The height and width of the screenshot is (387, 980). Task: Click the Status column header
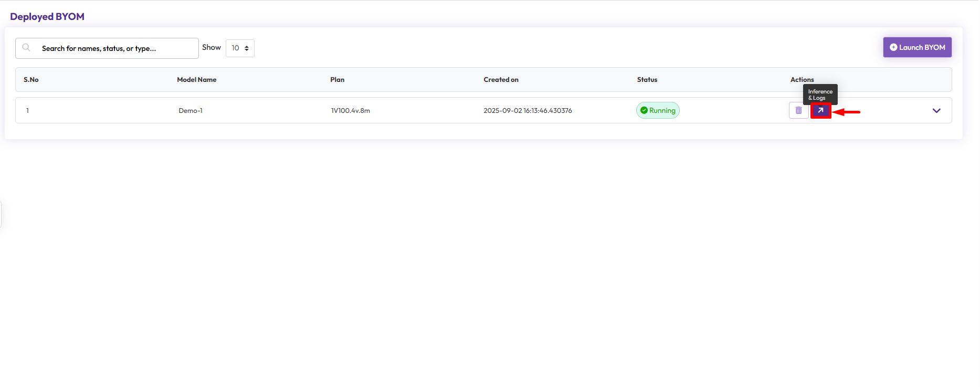click(647, 80)
